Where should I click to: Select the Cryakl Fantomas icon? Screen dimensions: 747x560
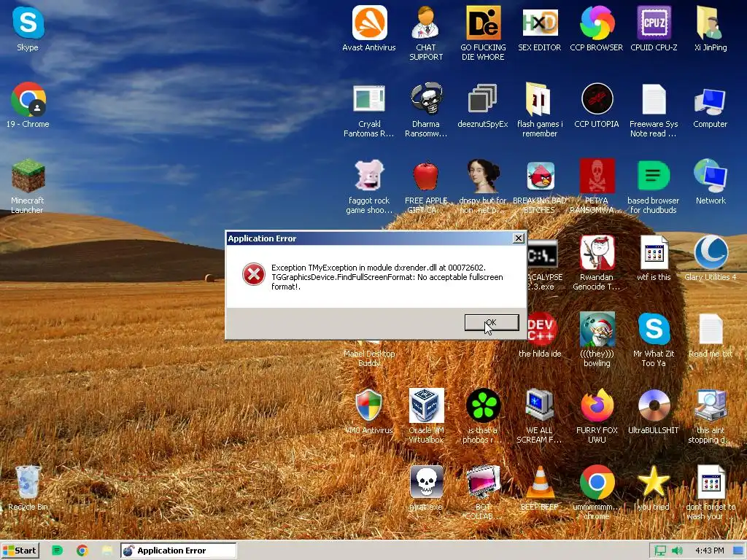click(369, 99)
